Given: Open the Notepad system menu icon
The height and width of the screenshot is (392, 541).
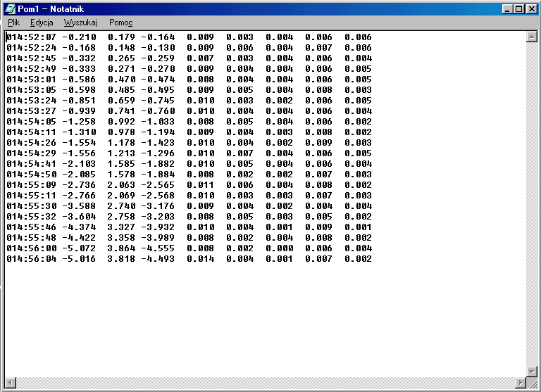Looking at the screenshot, I should tap(10, 8).
